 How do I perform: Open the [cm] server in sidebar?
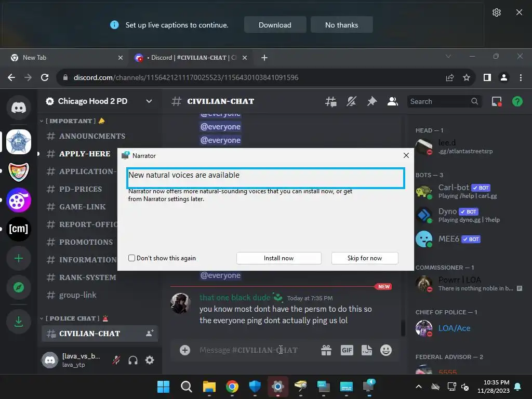pos(19,229)
